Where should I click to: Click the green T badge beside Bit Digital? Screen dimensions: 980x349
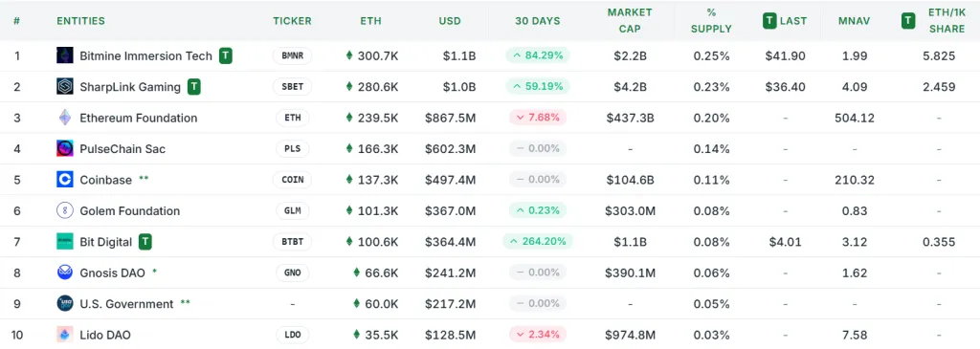point(145,242)
